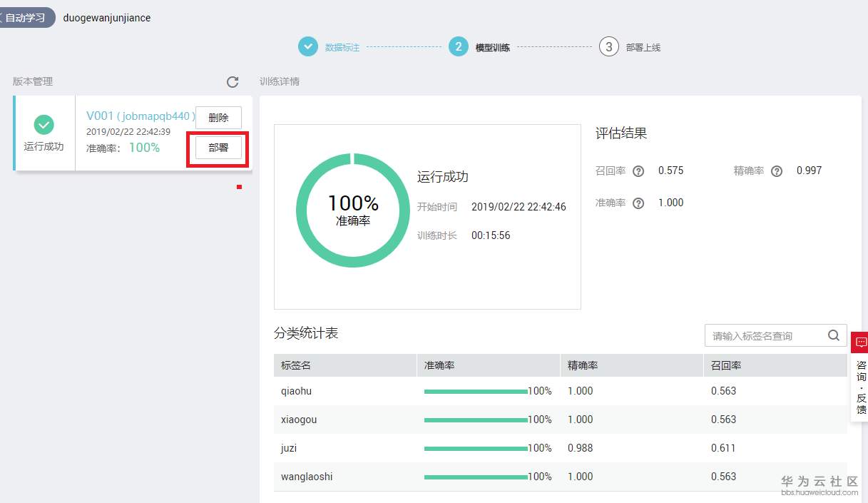Image resolution: width=868 pixels, height=503 pixels.
Task: Switch to the 模型训练 step
Action: tap(493, 48)
